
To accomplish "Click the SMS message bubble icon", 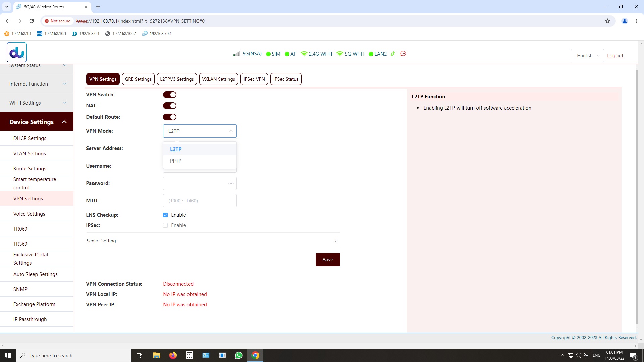I will click(403, 54).
